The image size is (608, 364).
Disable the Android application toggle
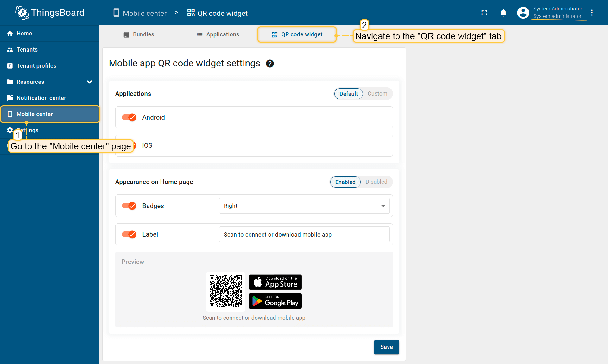click(x=129, y=117)
